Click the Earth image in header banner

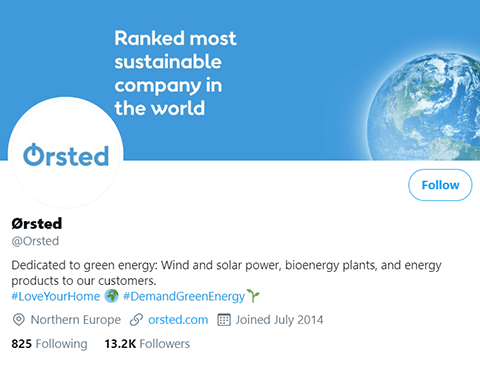(424, 107)
